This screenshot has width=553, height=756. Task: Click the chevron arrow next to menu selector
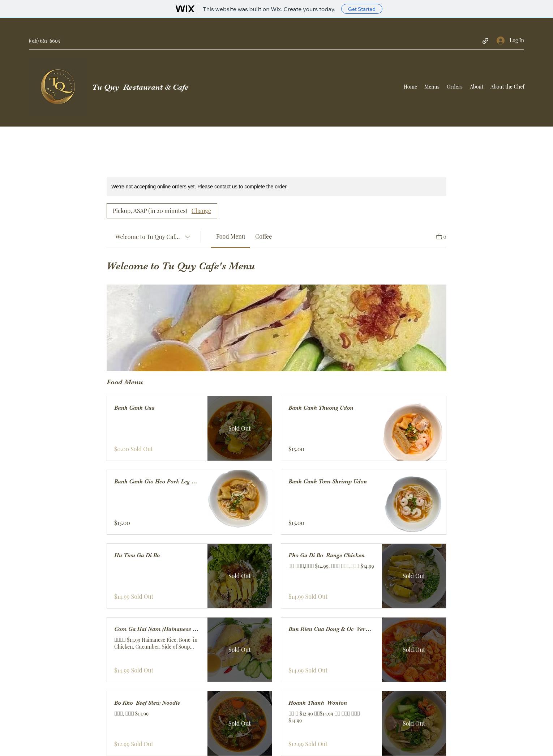(x=188, y=237)
